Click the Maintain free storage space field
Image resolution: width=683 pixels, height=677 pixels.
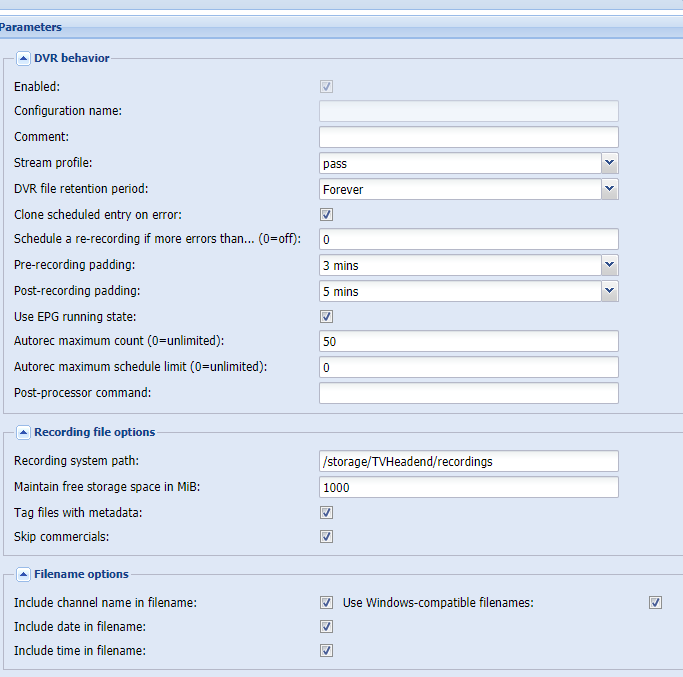pos(468,487)
